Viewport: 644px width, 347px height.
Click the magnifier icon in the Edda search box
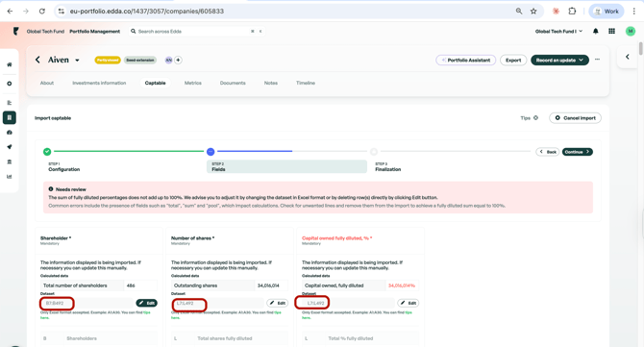click(133, 31)
